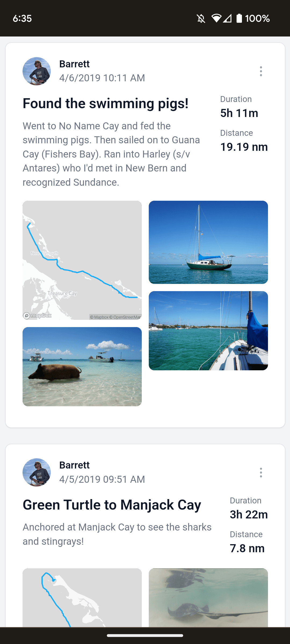Open the swimming pig beach photo
This screenshot has height=644, width=290.
point(82,367)
